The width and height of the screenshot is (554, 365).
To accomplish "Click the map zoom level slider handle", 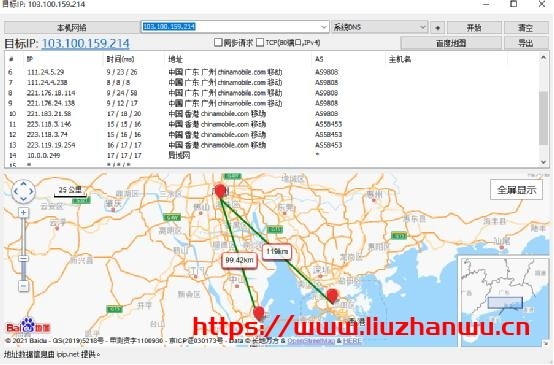I will pyautogui.click(x=23, y=259).
